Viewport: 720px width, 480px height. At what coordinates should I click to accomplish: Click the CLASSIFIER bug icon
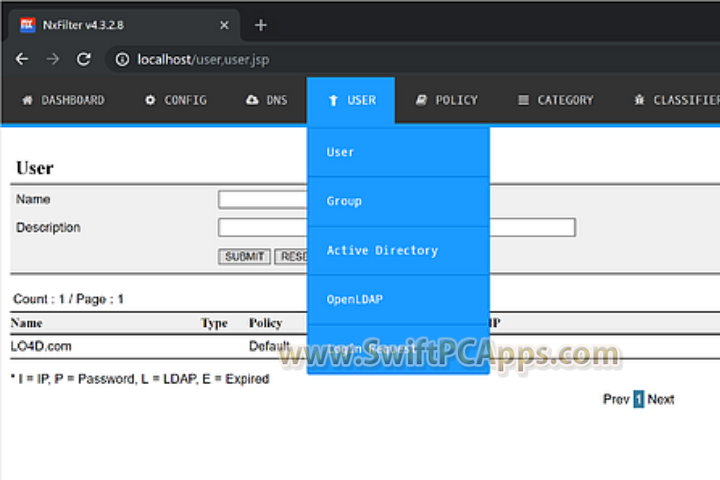click(x=639, y=100)
